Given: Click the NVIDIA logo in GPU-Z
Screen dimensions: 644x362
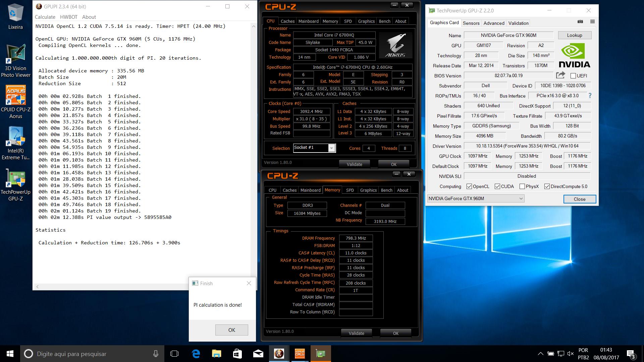Looking at the screenshot, I should coord(574,56).
